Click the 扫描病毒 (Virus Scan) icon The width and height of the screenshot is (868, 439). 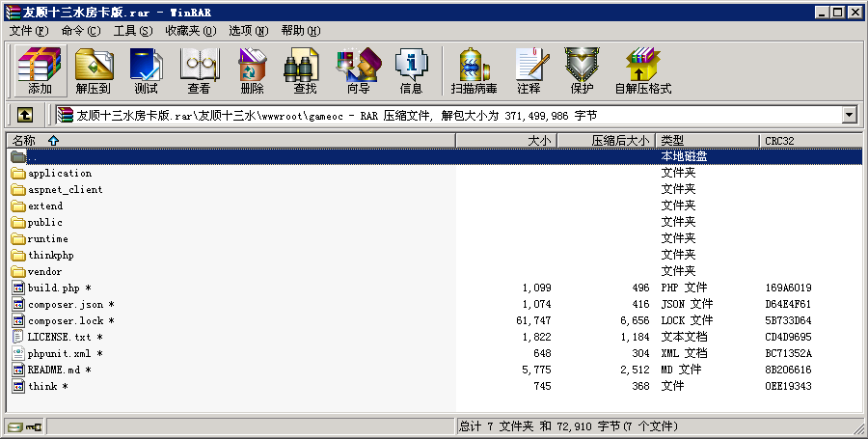point(474,70)
